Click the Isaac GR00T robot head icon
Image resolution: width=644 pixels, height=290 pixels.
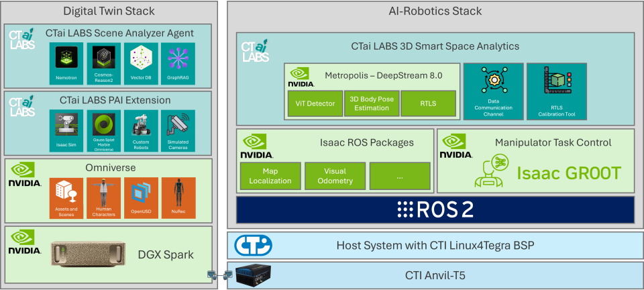pos(492,171)
